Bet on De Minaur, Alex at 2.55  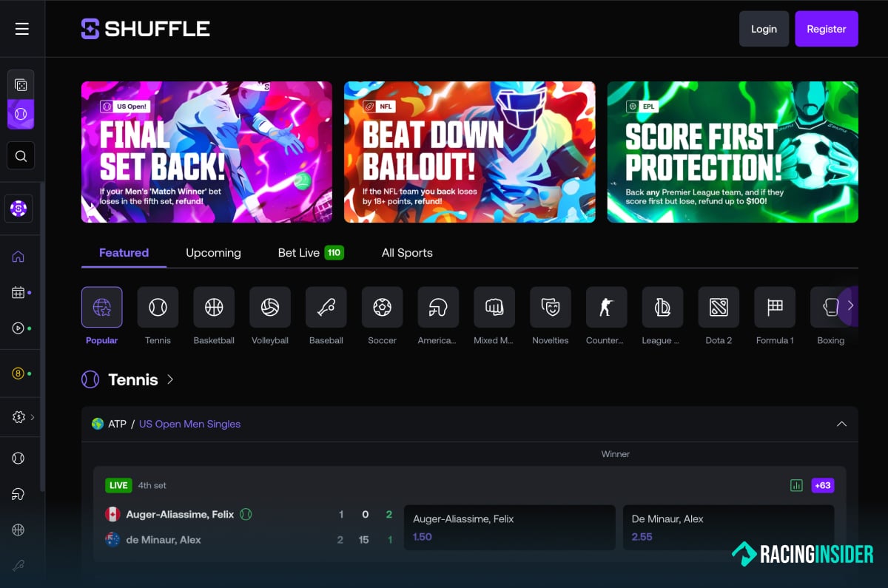point(728,527)
